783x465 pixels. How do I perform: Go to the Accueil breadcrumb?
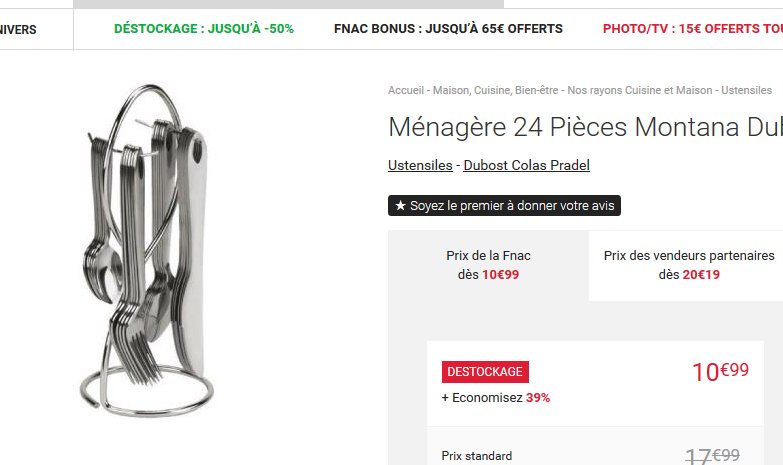[x=406, y=90]
